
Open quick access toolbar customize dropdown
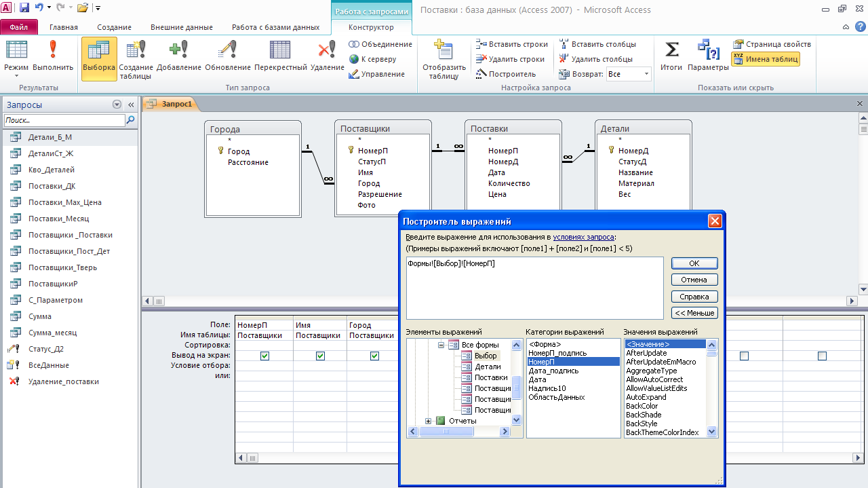[98, 8]
